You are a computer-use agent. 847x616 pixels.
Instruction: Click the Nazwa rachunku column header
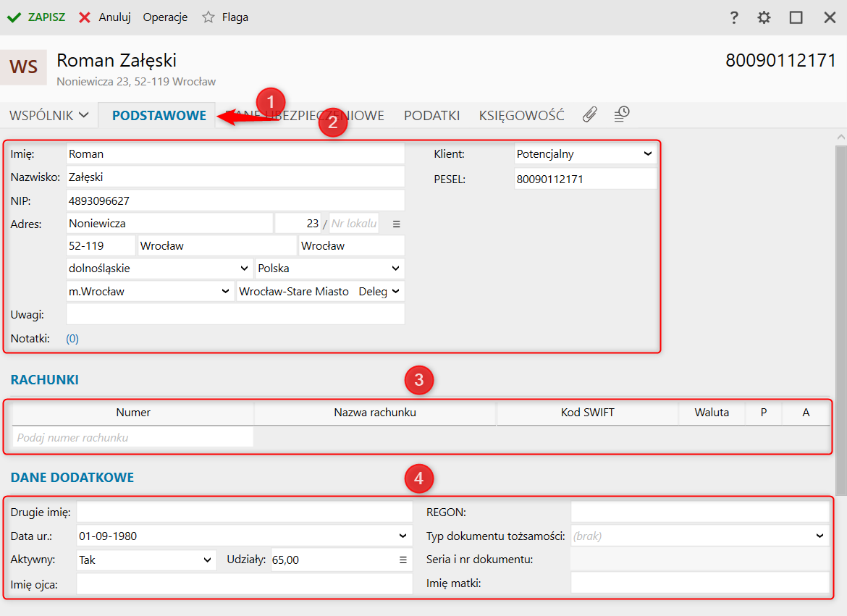point(375,413)
